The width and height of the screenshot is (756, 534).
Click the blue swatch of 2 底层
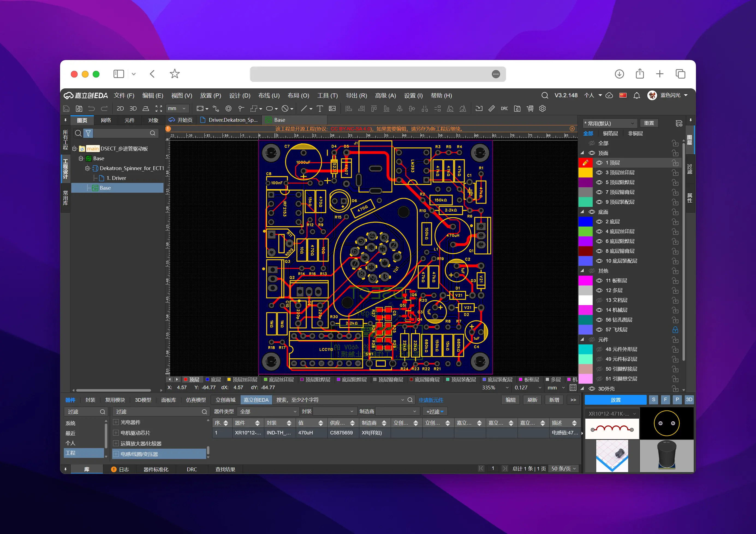(585, 222)
